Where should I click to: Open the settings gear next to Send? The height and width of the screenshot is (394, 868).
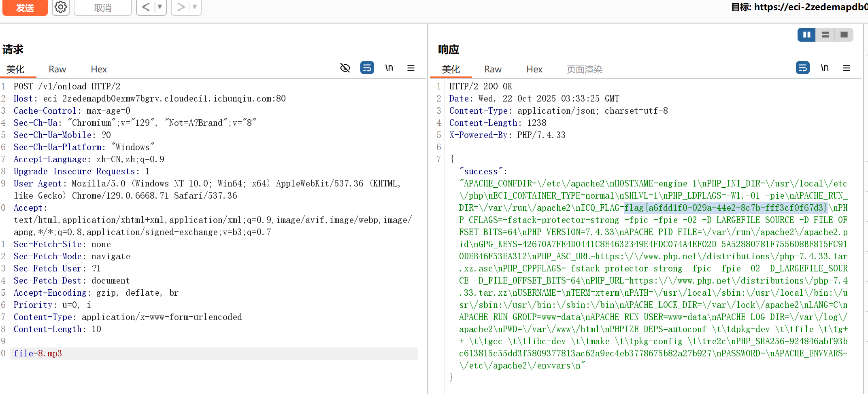point(61,7)
